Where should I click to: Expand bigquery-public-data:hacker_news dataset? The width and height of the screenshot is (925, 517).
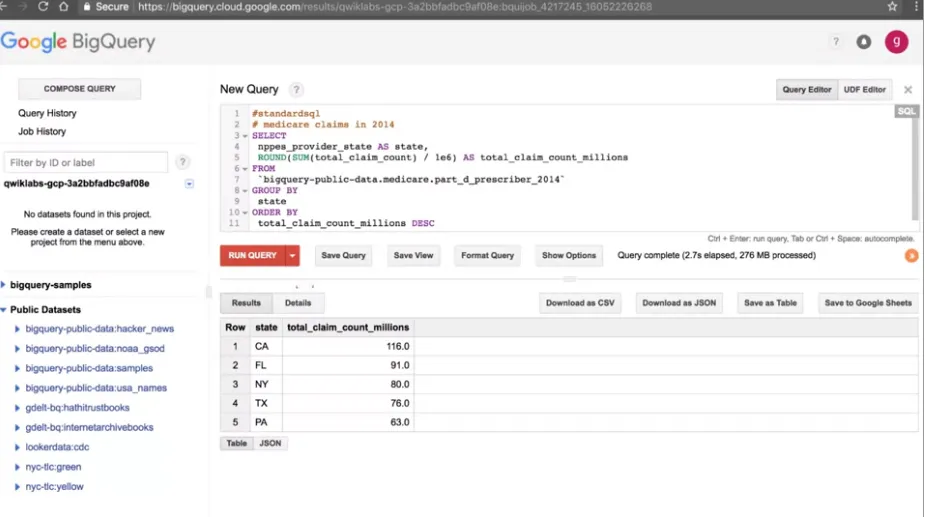[x=17, y=329]
